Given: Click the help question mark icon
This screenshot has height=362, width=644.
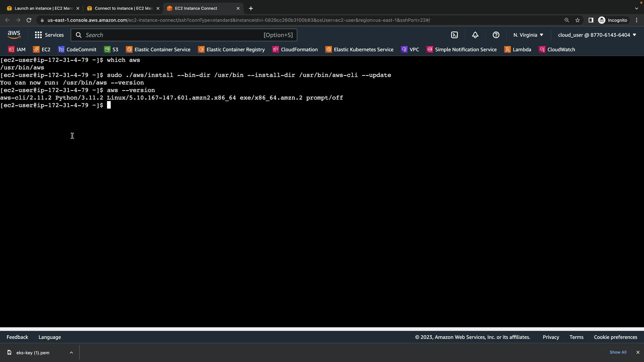Looking at the screenshot, I should click(x=496, y=35).
